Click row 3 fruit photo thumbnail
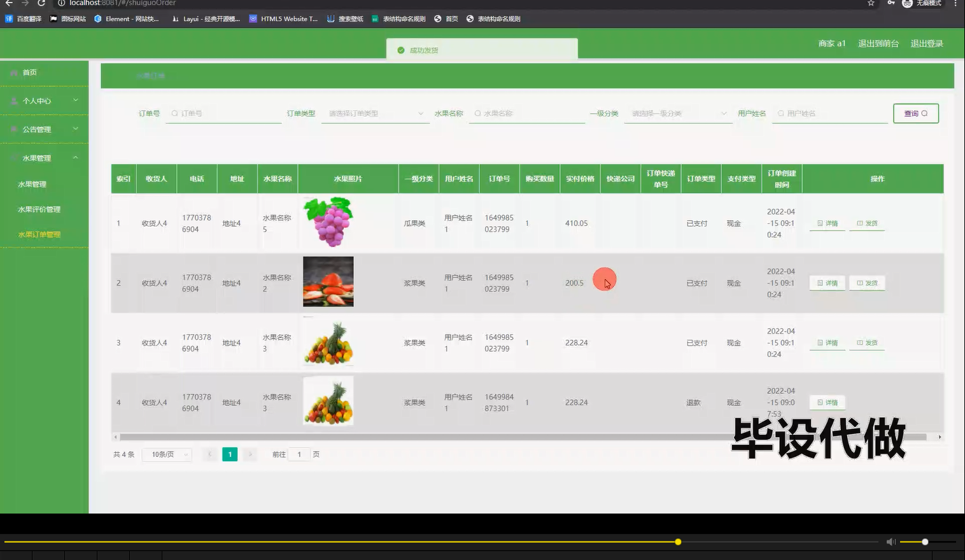Viewport: 965px width, 560px height. (328, 342)
